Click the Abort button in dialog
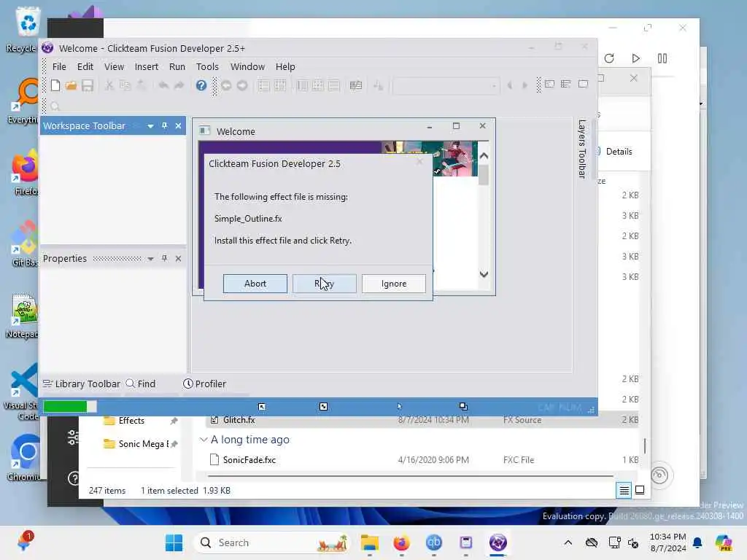 255,284
